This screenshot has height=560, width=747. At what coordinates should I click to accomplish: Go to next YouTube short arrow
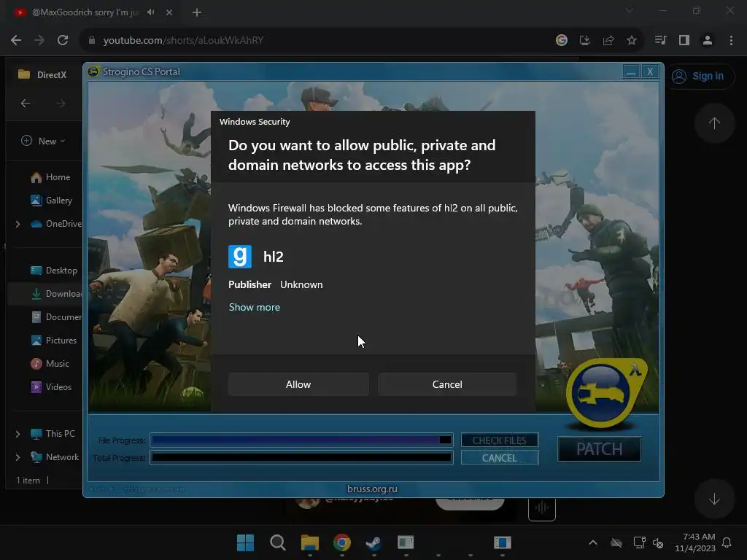coord(714,499)
